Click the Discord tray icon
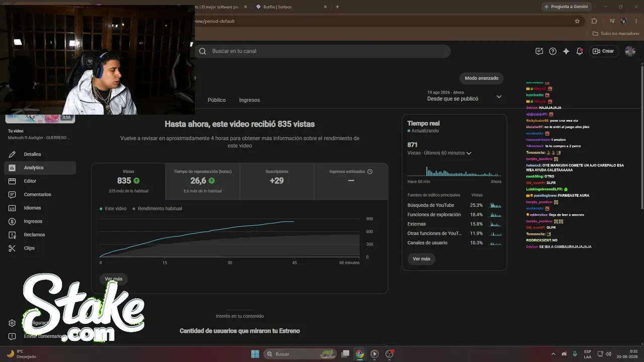The width and height of the screenshot is (644, 362). coord(564,354)
